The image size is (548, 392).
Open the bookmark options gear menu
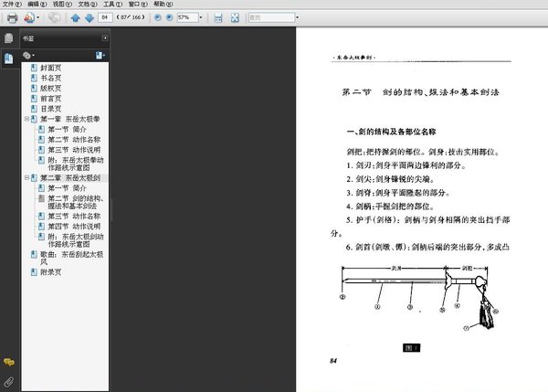tap(28, 55)
